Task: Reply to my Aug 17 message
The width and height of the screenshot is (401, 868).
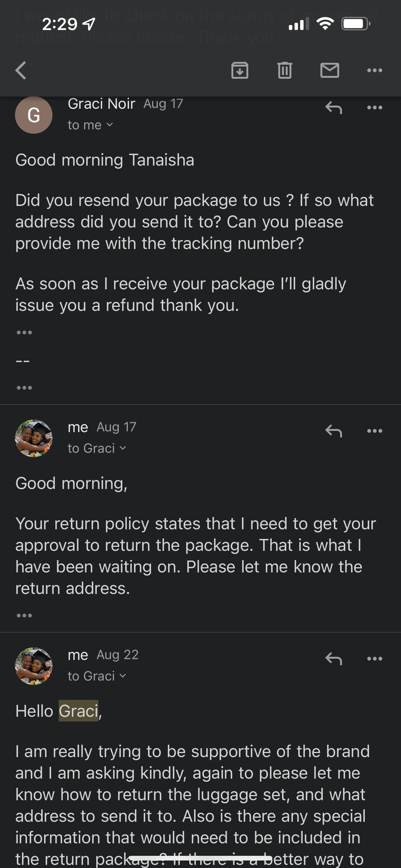Action: click(x=333, y=431)
